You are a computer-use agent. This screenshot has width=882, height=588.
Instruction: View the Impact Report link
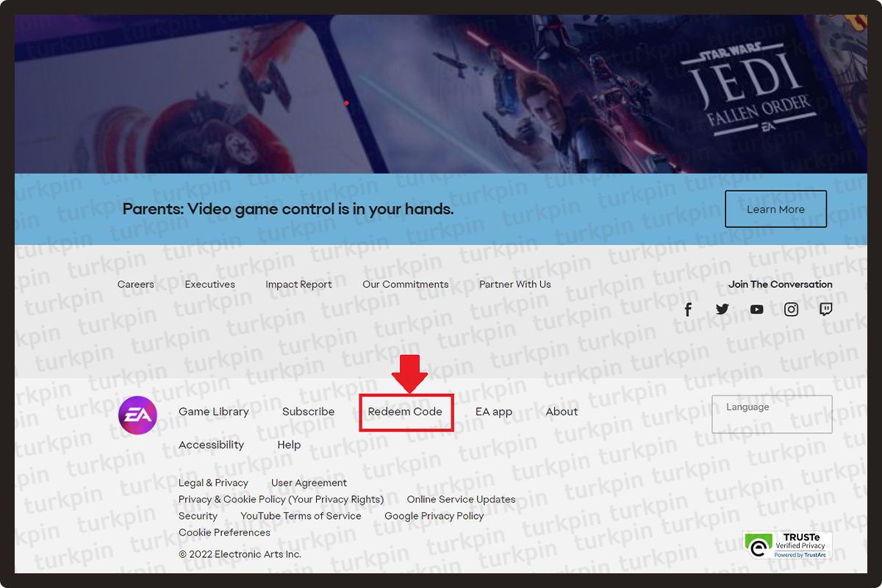(x=298, y=284)
